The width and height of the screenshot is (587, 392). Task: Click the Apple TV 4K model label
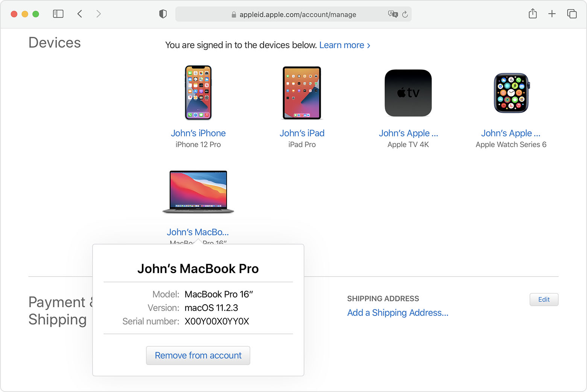click(x=408, y=144)
